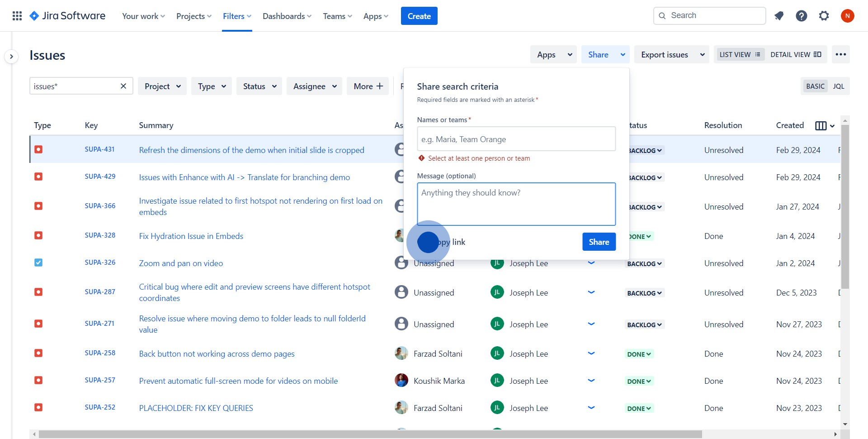The width and height of the screenshot is (868, 439).
Task: Switch to List View
Action: point(739,55)
